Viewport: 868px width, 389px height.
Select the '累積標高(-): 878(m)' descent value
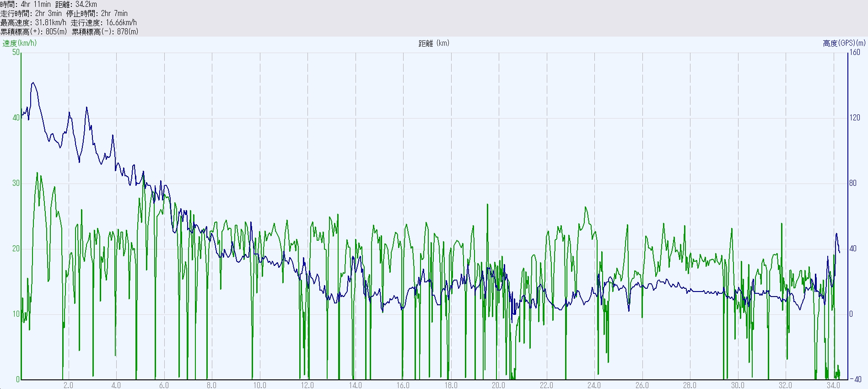click(x=105, y=32)
